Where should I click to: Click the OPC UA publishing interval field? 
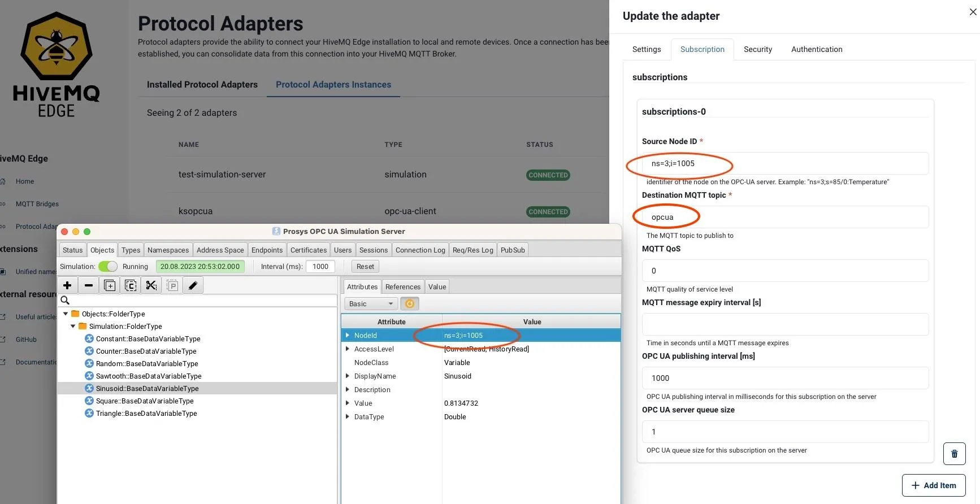[x=785, y=378]
